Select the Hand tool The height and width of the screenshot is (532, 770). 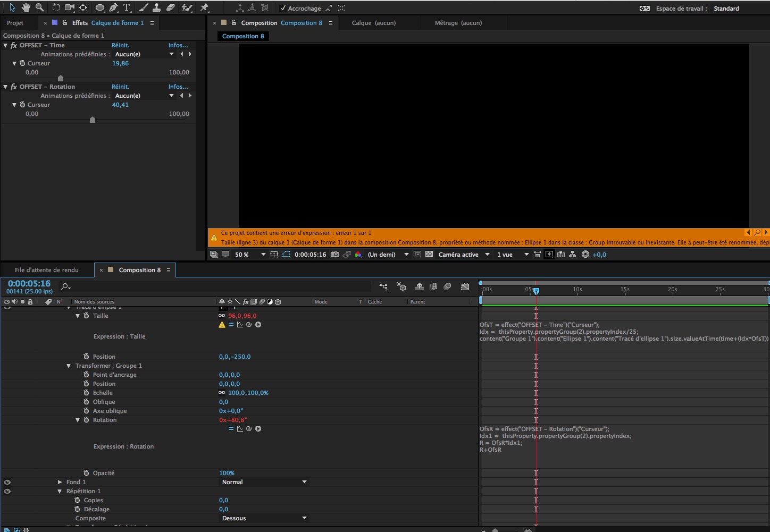pyautogui.click(x=26, y=7)
